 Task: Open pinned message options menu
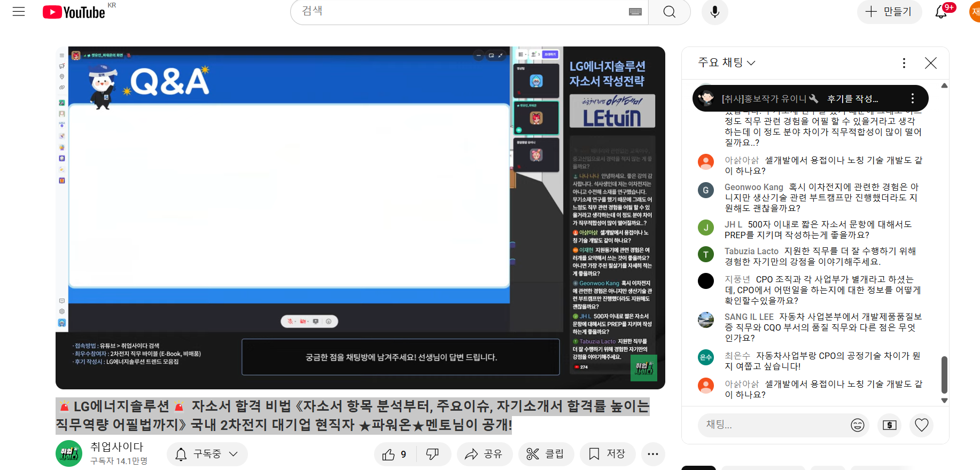(912, 98)
